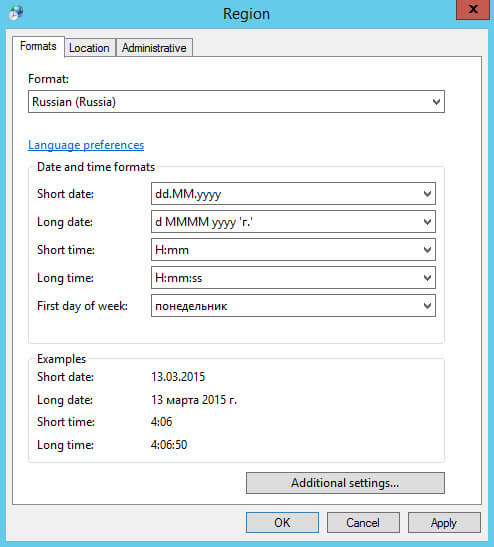Switch to the Location tab

pos(89,48)
